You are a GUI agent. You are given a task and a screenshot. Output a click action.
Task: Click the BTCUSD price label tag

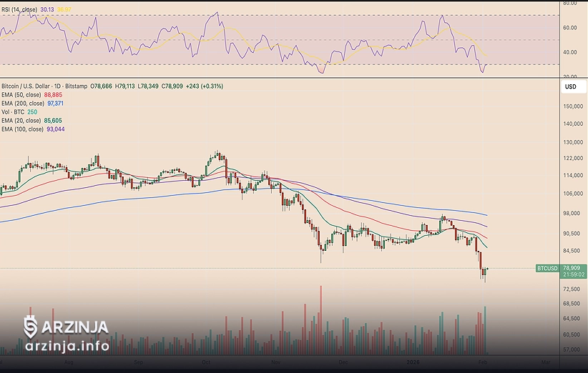click(546, 269)
